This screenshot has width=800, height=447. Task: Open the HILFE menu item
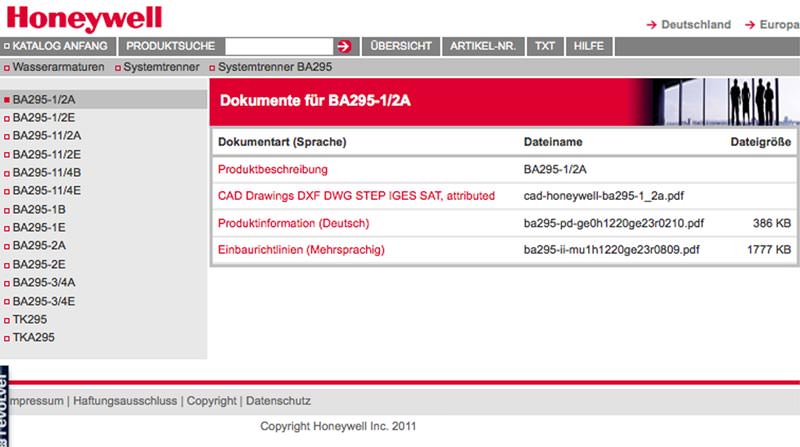(589, 46)
